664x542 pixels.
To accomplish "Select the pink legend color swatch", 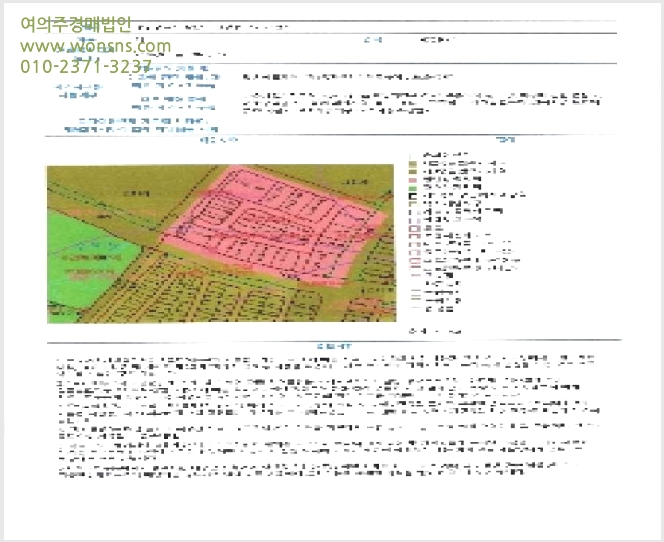I will [412, 180].
